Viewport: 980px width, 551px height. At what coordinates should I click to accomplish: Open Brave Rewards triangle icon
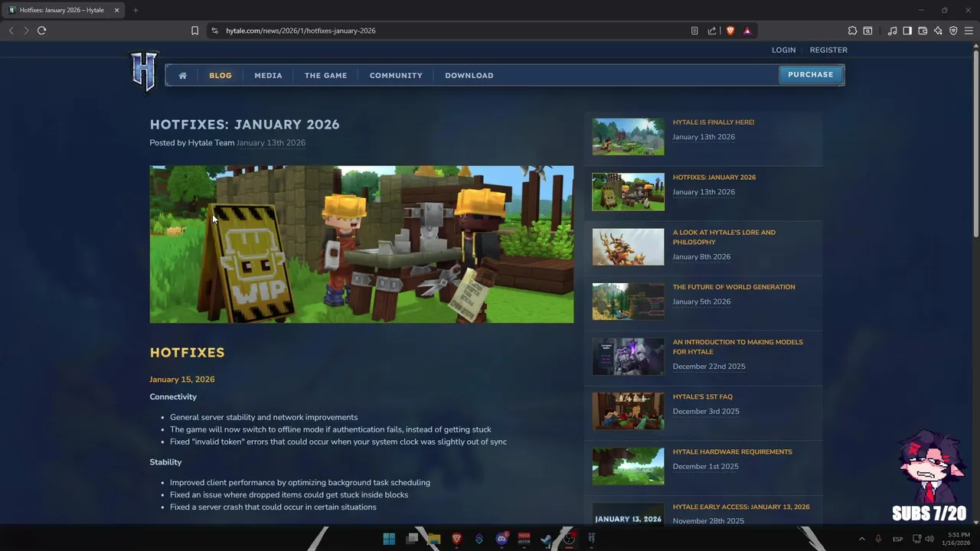(747, 31)
